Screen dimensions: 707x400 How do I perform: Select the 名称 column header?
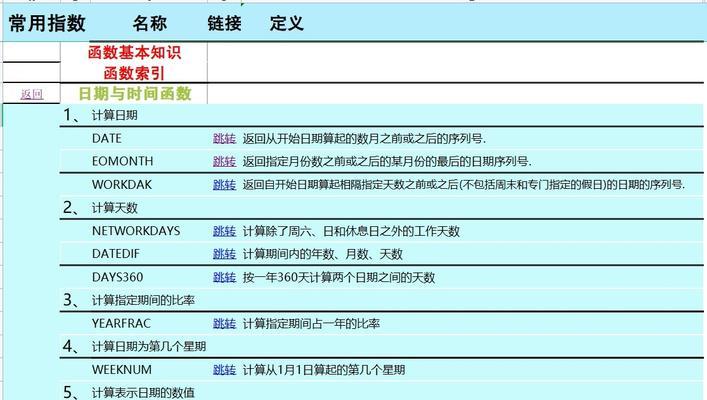tap(150, 23)
